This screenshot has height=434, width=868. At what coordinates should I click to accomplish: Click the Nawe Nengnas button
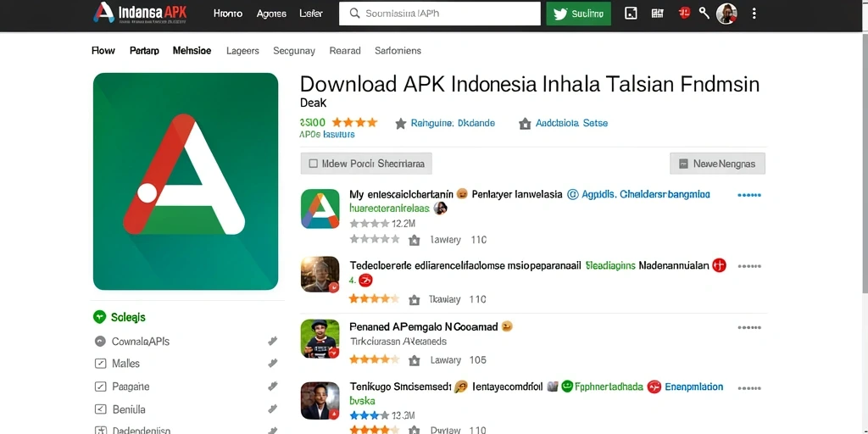coord(717,164)
